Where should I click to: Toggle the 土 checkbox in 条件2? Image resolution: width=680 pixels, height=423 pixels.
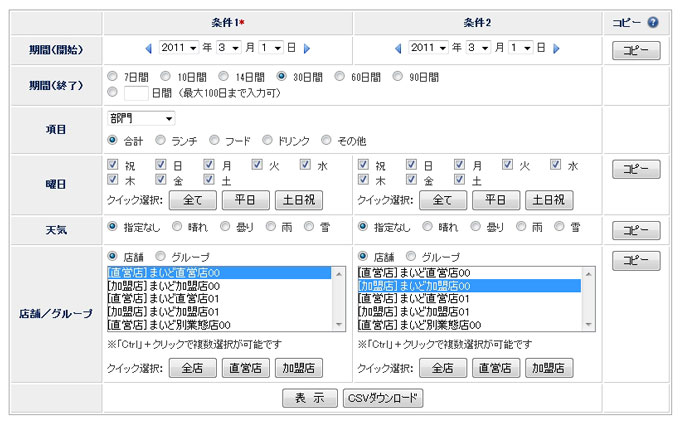coord(459,179)
